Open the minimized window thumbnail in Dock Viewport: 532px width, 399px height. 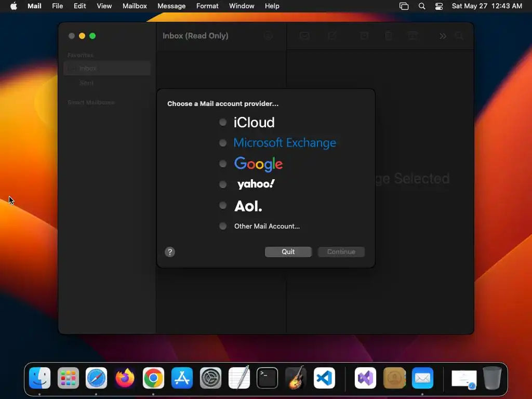464,379
